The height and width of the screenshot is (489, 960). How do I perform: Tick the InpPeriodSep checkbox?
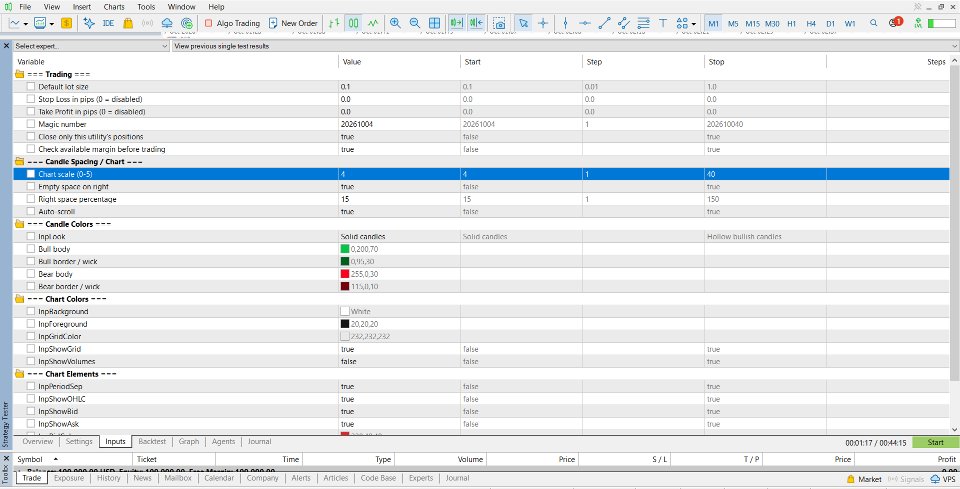31,387
